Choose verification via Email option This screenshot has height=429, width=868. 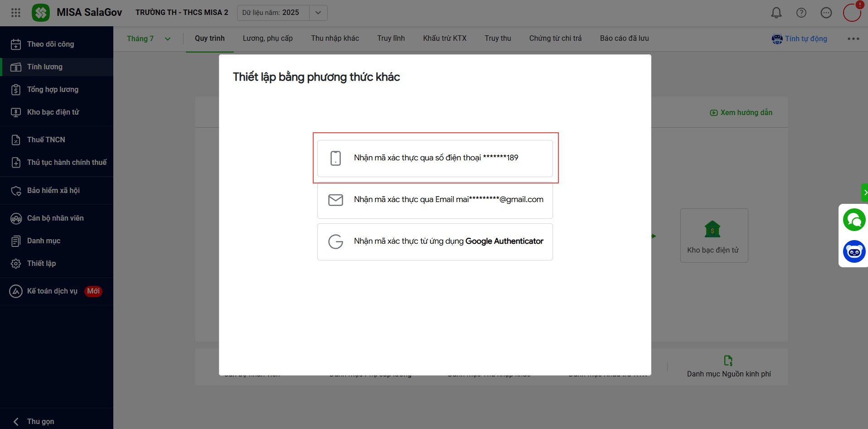pos(435,200)
